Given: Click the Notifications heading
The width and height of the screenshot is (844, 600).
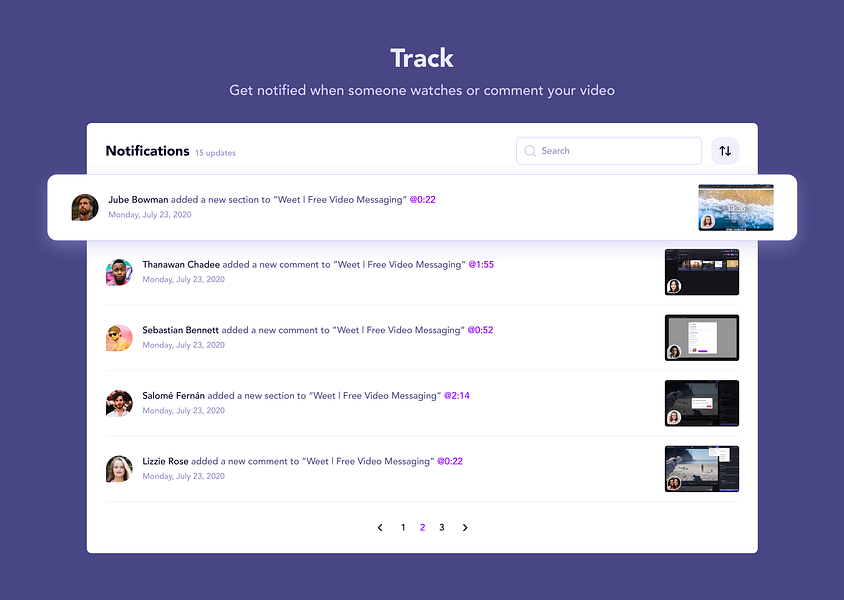Looking at the screenshot, I should click(147, 151).
